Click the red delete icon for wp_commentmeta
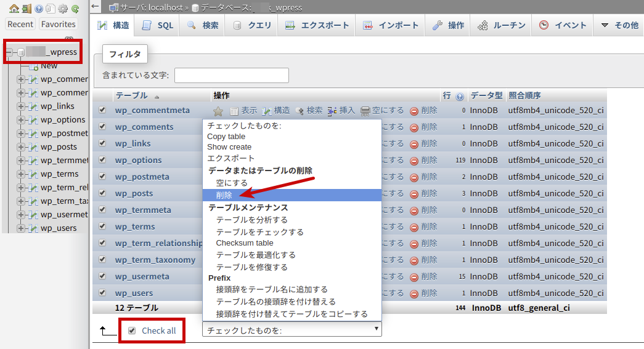The width and height of the screenshot is (644, 349). point(414,111)
